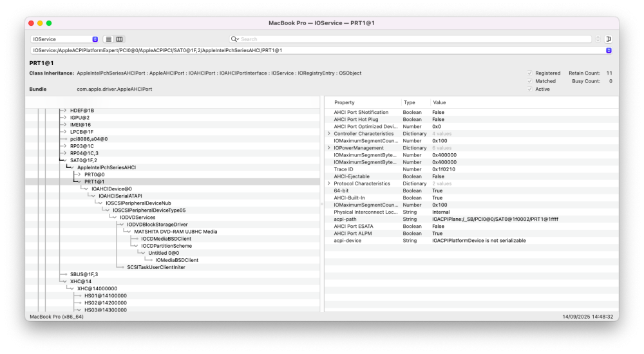
Task: Select the AHCI Port ESATA property
Action: [471, 227]
